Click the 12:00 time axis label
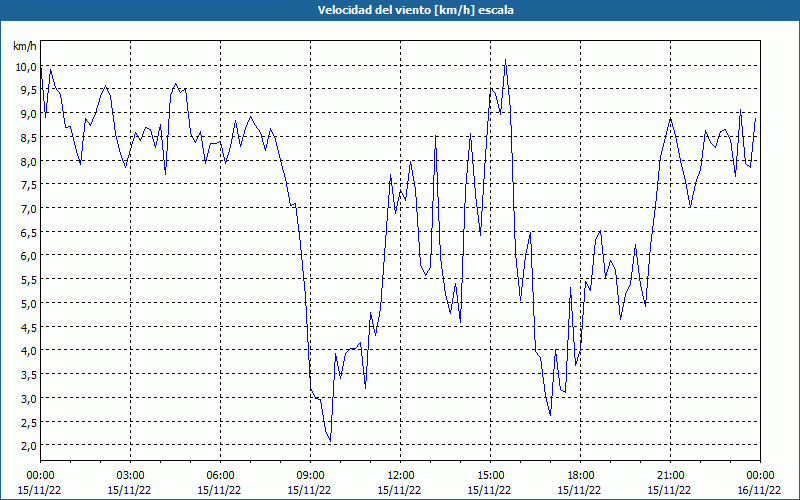This screenshot has width=800, height=500. click(401, 476)
